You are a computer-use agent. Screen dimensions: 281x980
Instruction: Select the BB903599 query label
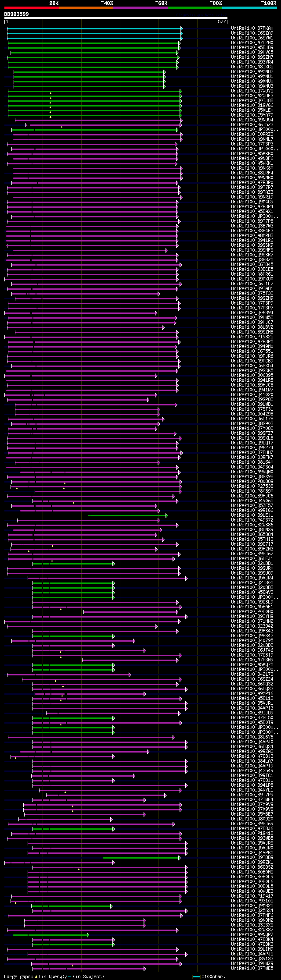tap(17, 14)
